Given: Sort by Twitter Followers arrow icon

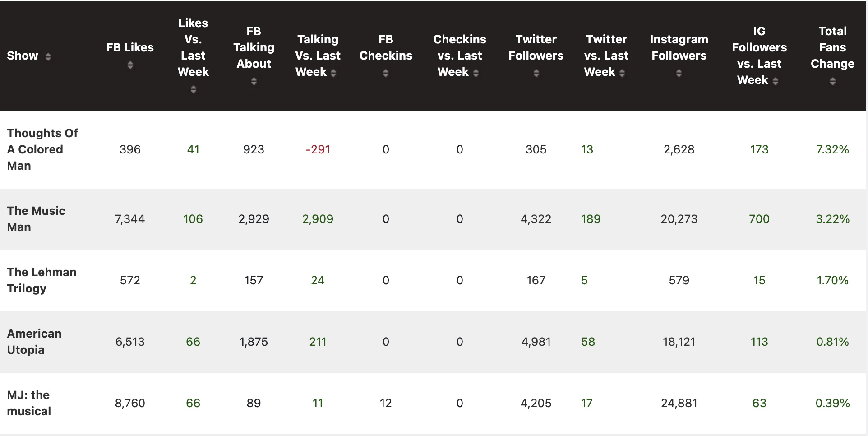Looking at the screenshot, I should coord(536,73).
